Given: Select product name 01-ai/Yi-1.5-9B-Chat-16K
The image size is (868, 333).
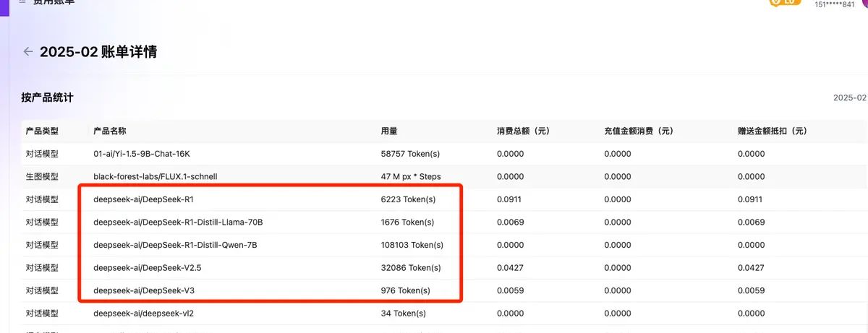Looking at the screenshot, I should 142,154.
